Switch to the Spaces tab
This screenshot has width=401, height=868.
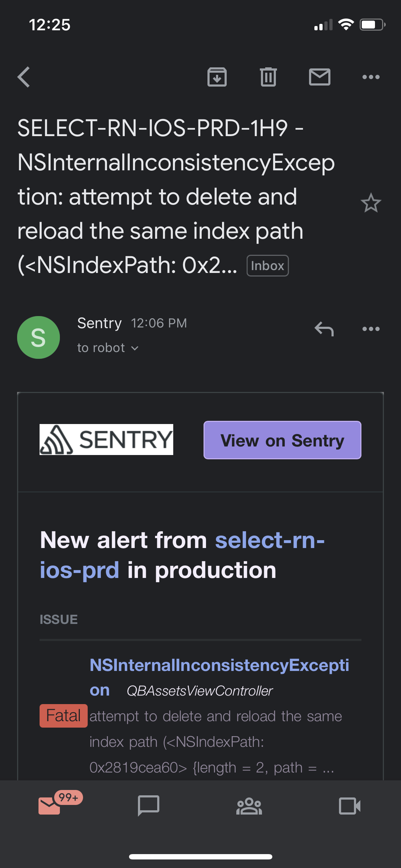pos(249,806)
